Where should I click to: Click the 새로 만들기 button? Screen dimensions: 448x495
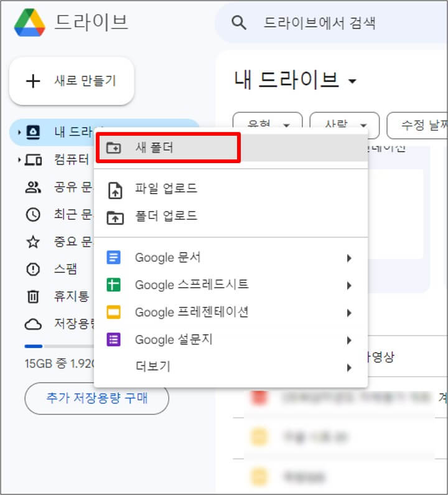click(72, 81)
